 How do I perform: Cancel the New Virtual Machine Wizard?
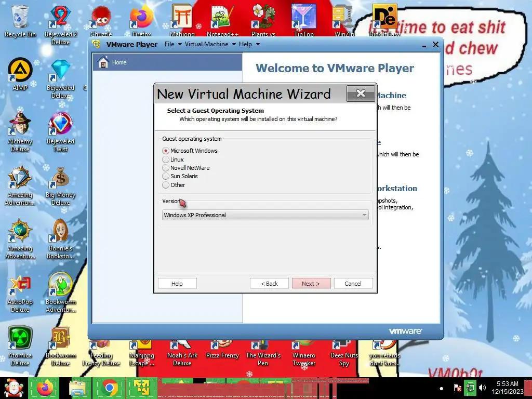pyautogui.click(x=353, y=284)
